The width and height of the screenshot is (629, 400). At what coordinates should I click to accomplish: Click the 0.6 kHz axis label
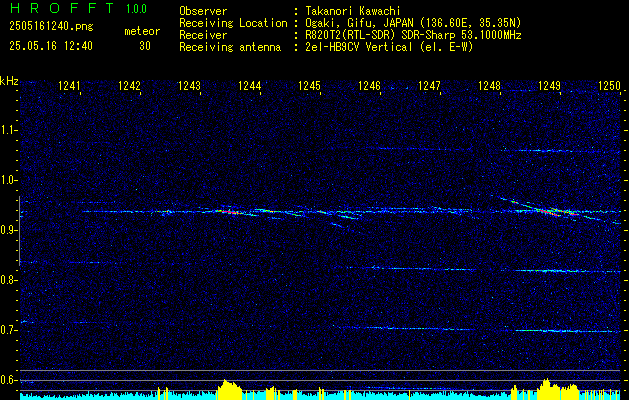9,380
